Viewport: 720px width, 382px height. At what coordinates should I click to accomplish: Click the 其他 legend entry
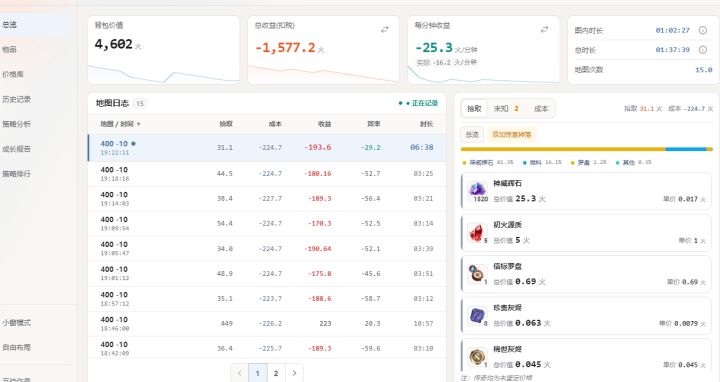tap(633, 163)
